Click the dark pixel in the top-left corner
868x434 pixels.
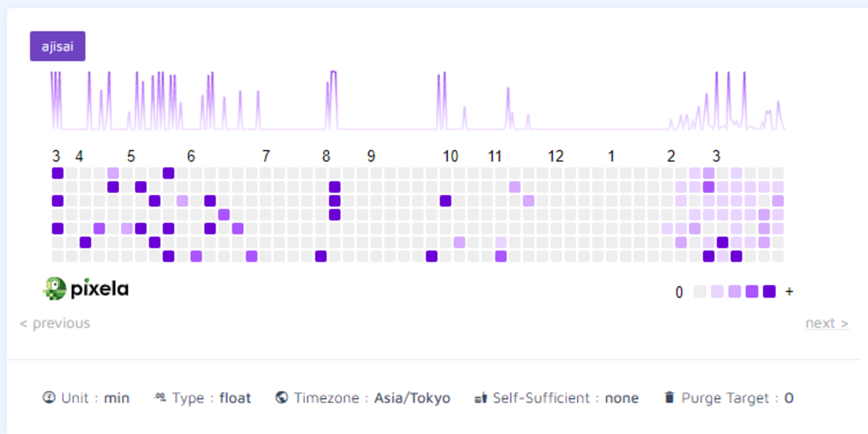tap(57, 173)
